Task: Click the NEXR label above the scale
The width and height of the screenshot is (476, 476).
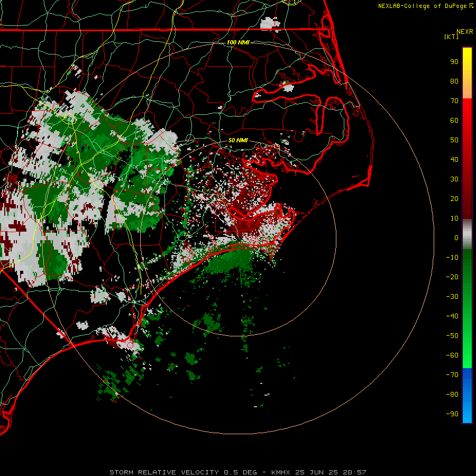Action: 464,32
